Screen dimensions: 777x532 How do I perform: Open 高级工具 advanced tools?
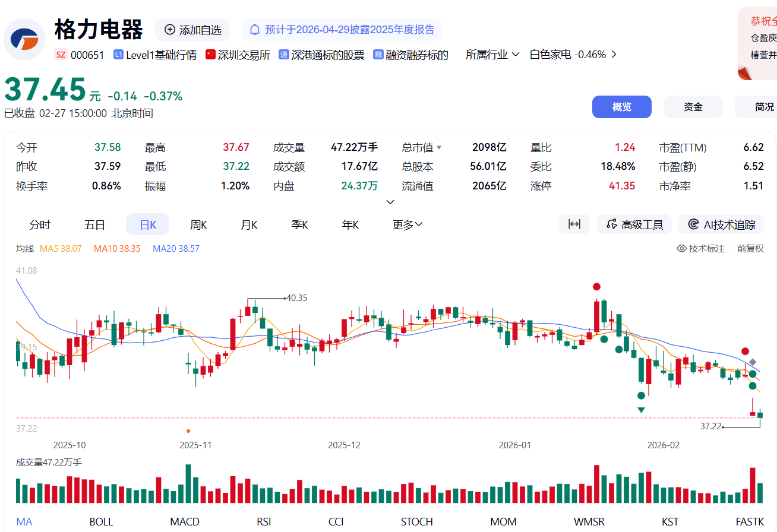[x=634, y=224]
